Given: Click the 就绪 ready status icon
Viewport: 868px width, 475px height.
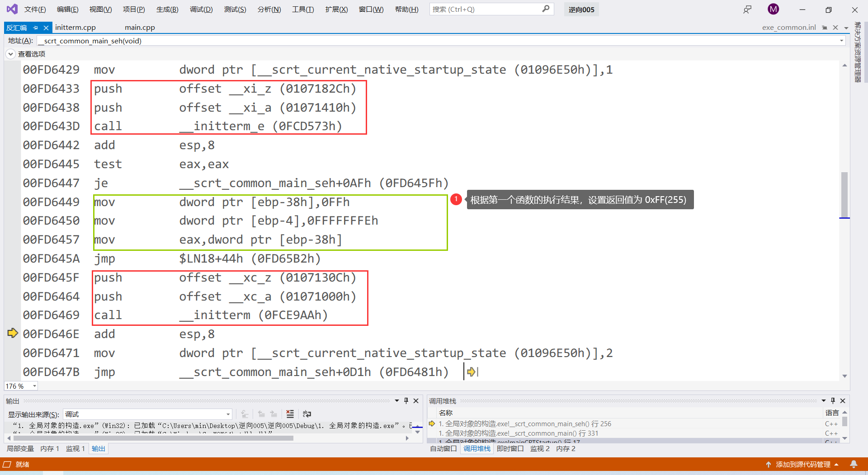Looking at the screenshot, I should point(7,464).
